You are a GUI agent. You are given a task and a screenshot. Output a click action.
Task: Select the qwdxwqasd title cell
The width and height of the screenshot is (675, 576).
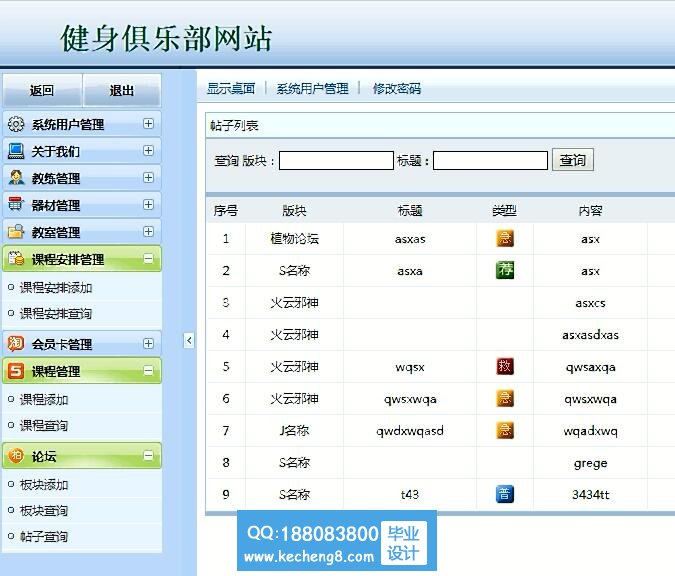[410, 431]
